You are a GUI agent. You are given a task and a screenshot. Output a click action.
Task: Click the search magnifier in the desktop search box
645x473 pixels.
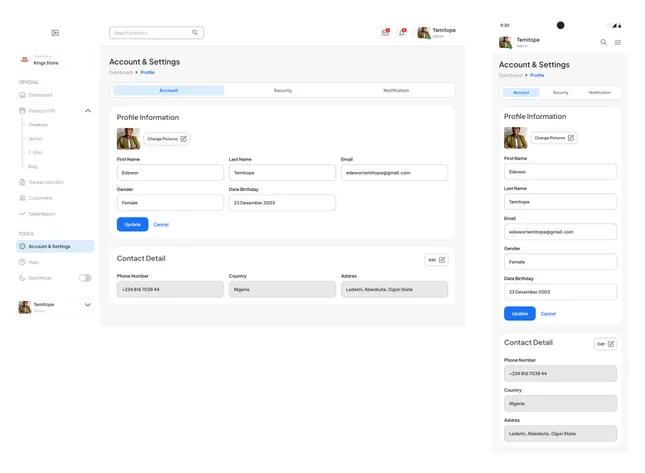195,33
